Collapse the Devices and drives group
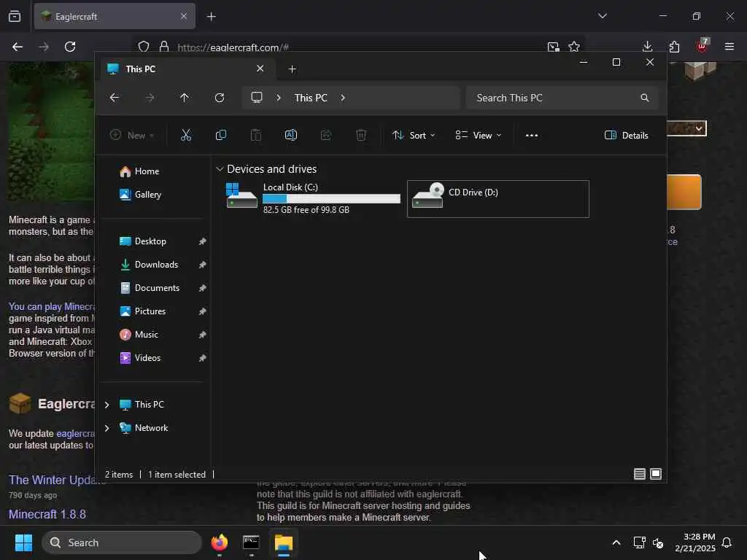This screenshot has height=560, width=747. (x=220, y=169)
